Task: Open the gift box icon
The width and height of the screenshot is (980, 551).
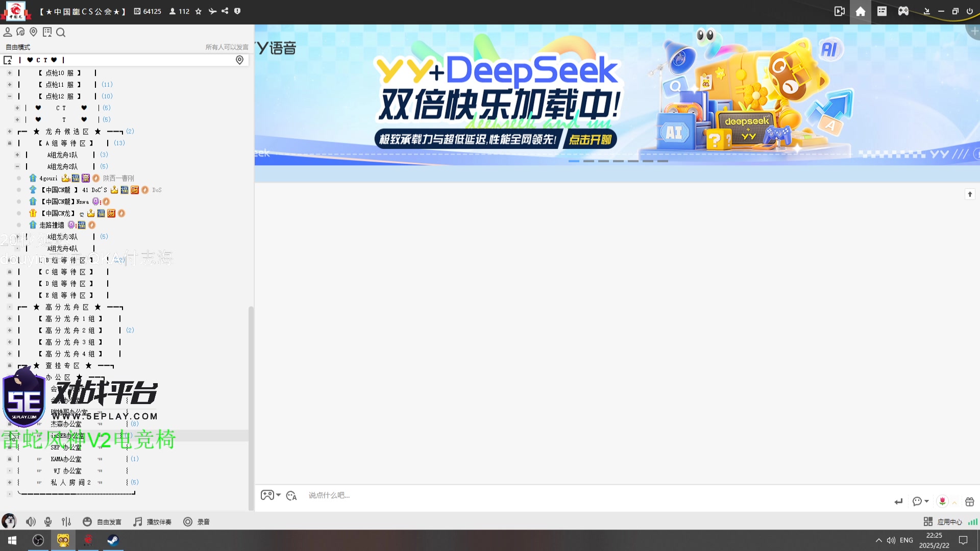Action: (x=970, y=502)
